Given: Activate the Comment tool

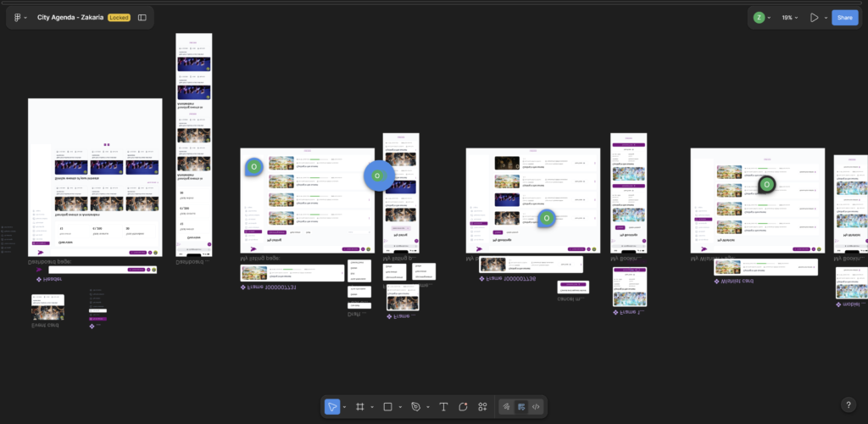Looking at the screenshot, I should [463, 407].
